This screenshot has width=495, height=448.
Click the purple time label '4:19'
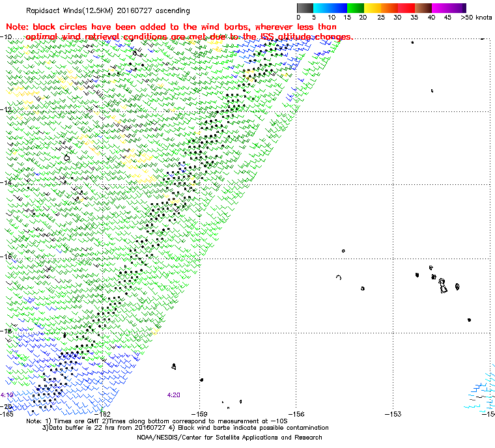pos(7,395)
